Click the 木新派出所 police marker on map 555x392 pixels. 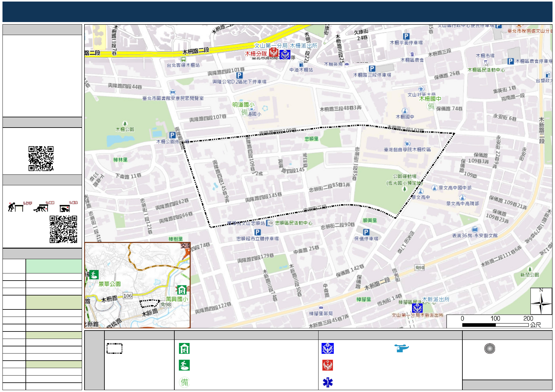(417, 308)
